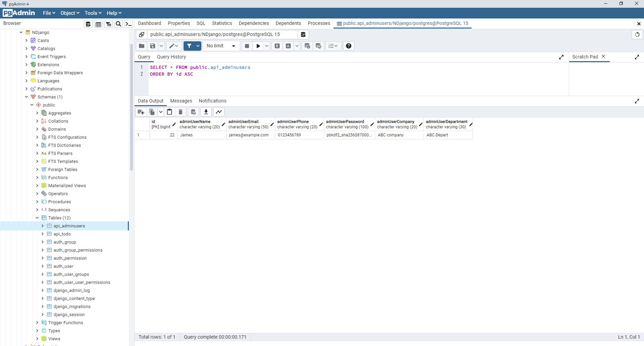
Task: Click the connection status icon
Action: (x=142, y=35)
